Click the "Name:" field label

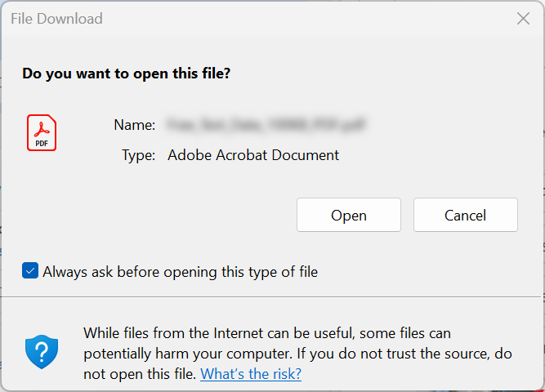coord(135,125)
